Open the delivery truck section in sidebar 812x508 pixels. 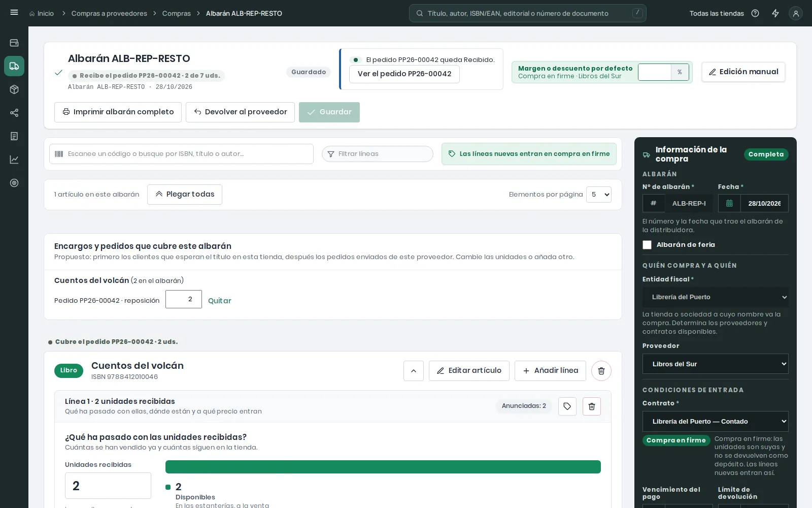[14, 66]
